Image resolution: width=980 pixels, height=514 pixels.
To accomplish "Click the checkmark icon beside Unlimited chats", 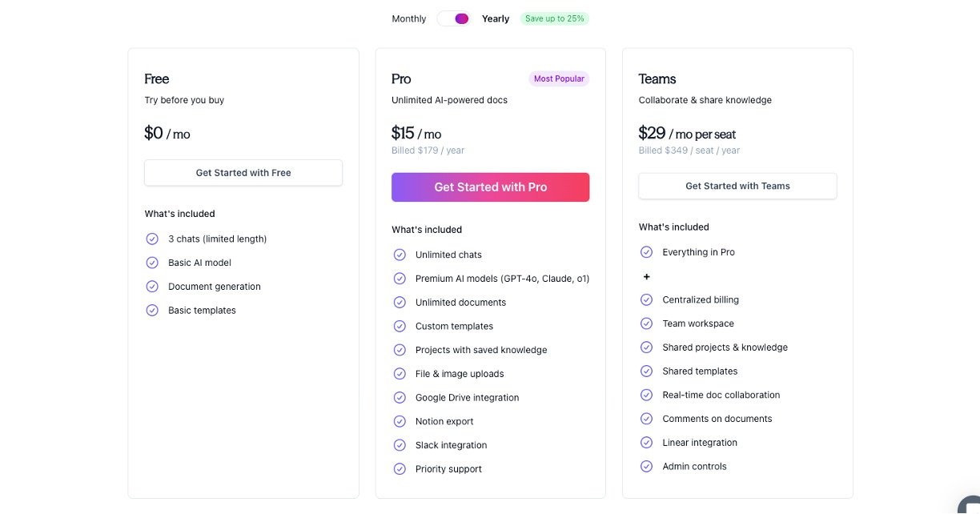I will pyautogui.click(x=400, y=255).
